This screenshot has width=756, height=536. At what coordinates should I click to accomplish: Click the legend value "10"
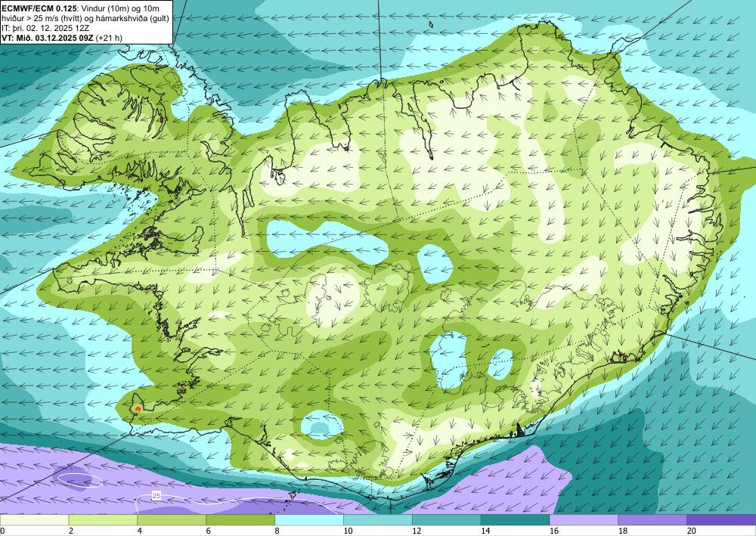tap(348, 531)
